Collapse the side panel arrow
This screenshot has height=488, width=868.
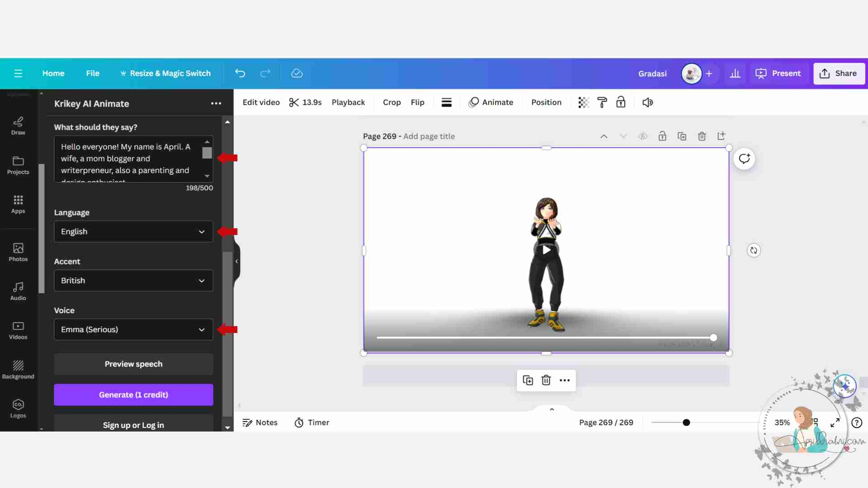pyautogui.click(x=236, y=261)
